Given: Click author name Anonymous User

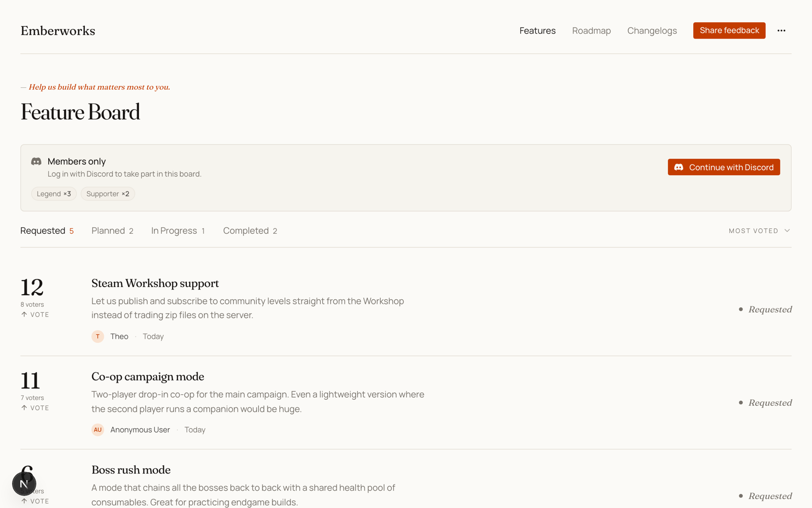Looking at the screenshot, I should (140, 430).
